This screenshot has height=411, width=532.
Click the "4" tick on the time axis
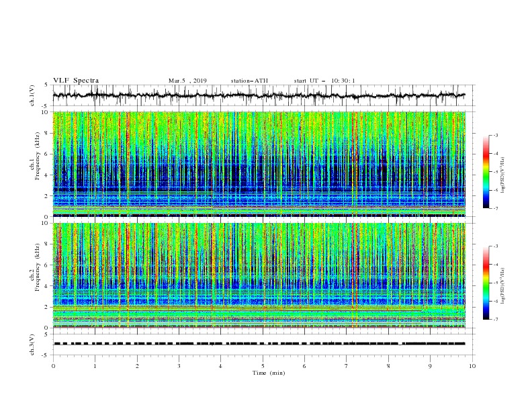tap(220, 366)
